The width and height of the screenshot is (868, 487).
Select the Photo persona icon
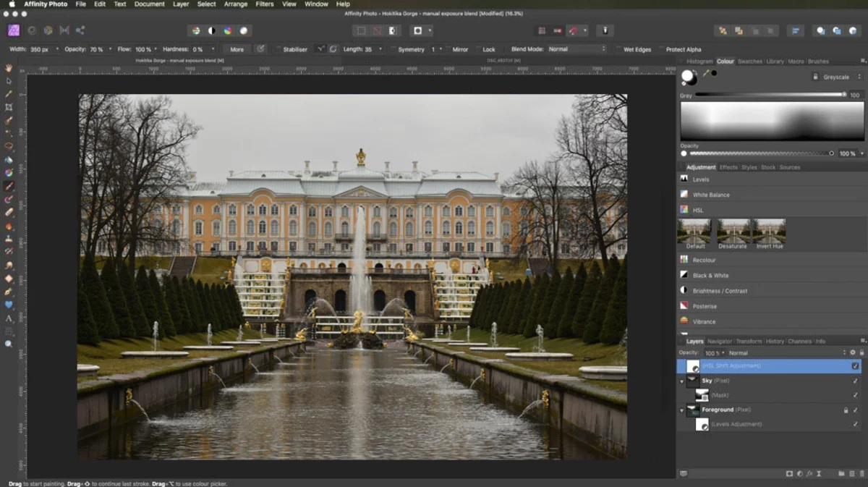click(x=14, y=30)
